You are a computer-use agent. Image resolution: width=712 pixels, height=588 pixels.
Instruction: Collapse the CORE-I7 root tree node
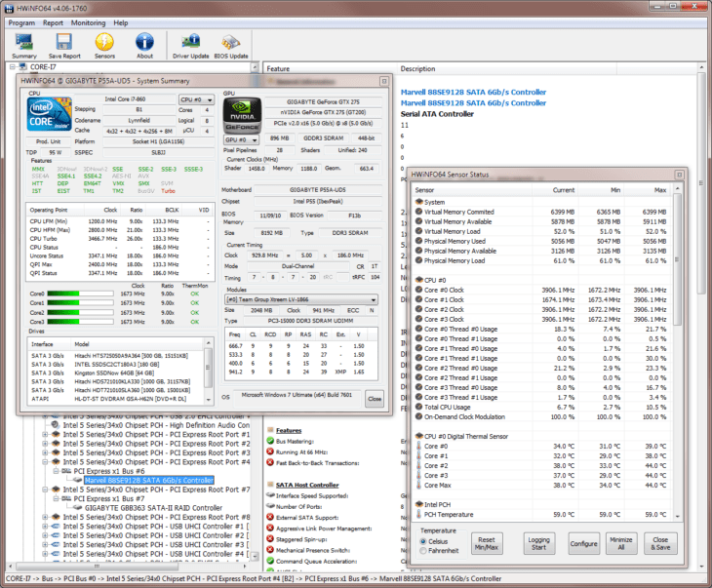click(x=13, y=66)
